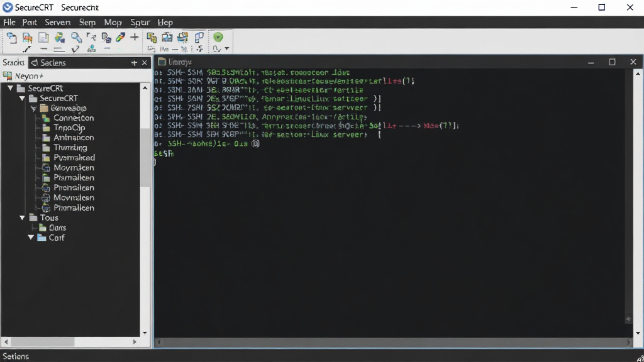
Task: Click the two yellow copied pages toolbar icon
Action: 152,38
